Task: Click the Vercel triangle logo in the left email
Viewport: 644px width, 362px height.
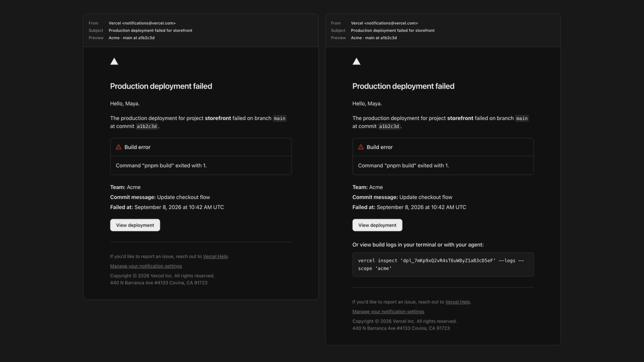Action: coord(114,62)
